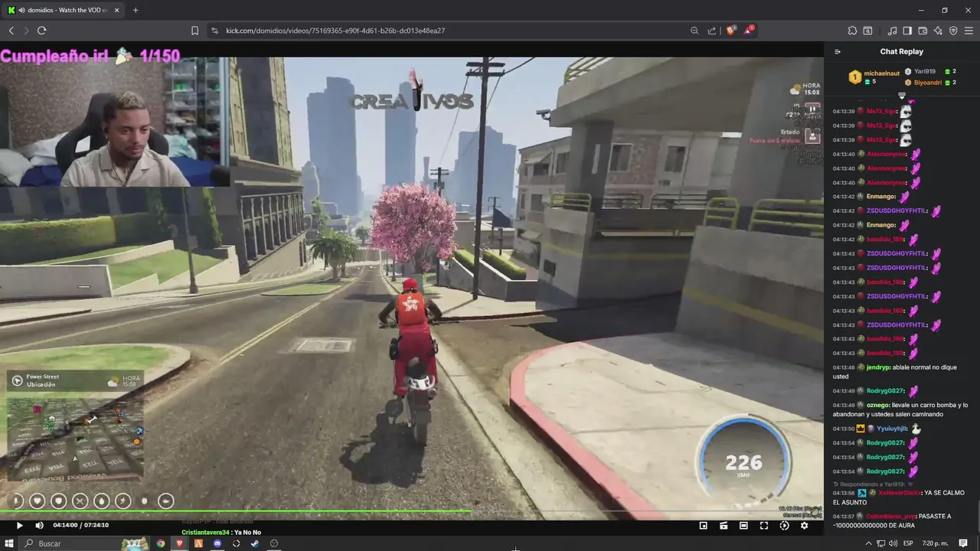This screenshot has width=980, height=551.
Task: Open Steam from the taskbar
Action: coord(255,543)
